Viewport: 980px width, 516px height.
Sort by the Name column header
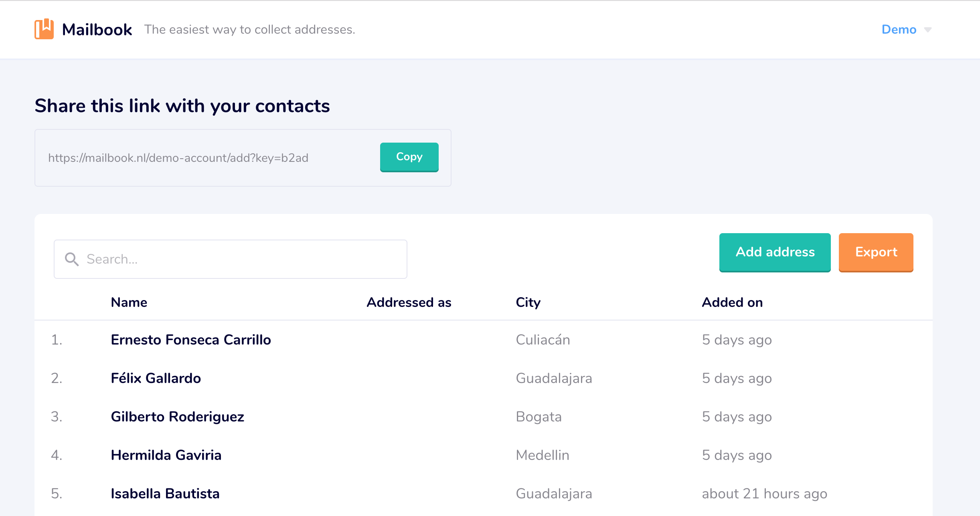(x=129, y=302)
